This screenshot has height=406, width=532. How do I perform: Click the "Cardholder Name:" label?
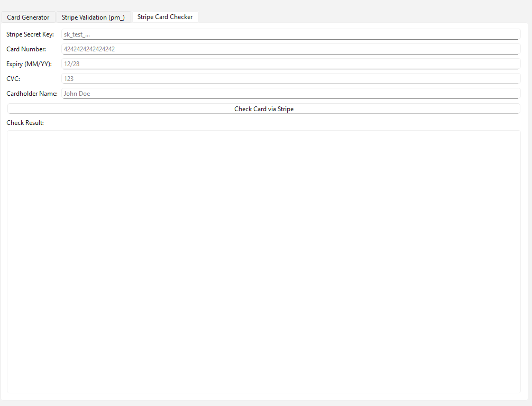pos(32,94)
